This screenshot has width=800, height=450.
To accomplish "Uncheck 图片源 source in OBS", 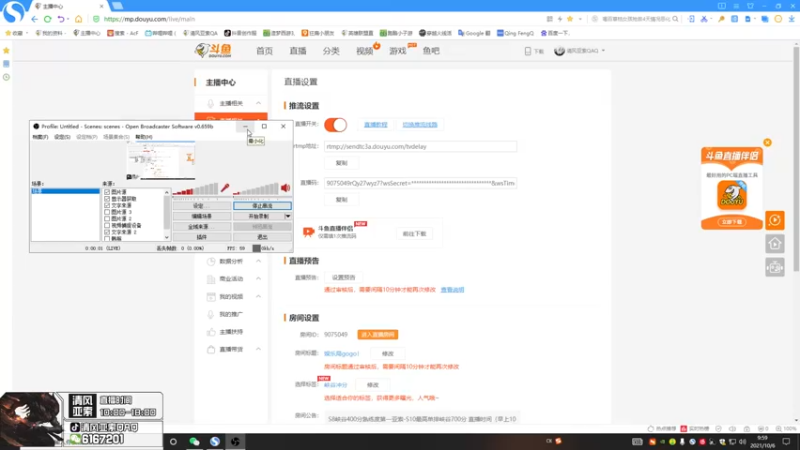I will (107, 192).
